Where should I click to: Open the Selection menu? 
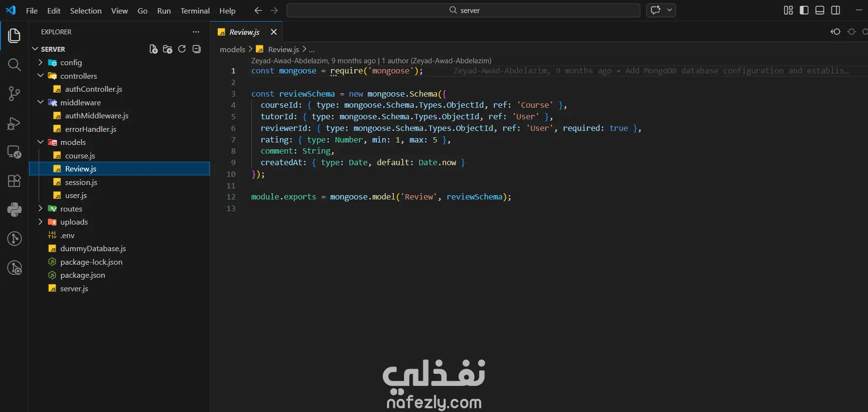pos(86,11)
